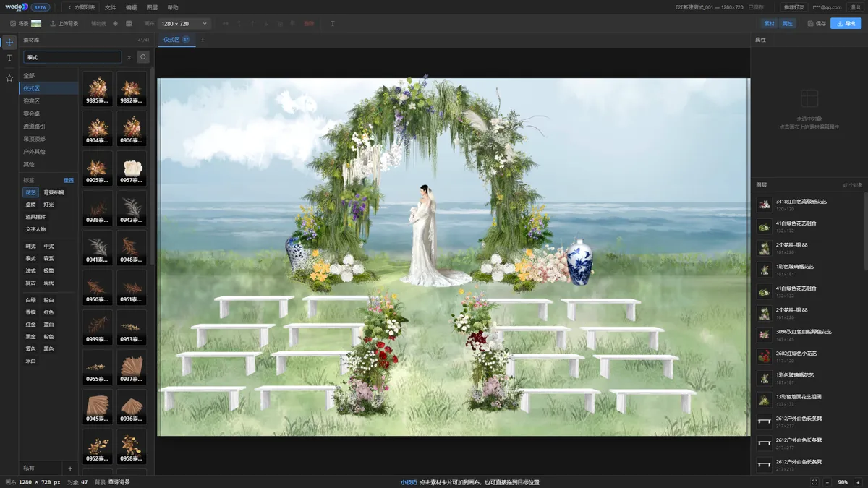Open the 文件 menu
The height and width of the screenshot is (488, 868).
[110, 7]
